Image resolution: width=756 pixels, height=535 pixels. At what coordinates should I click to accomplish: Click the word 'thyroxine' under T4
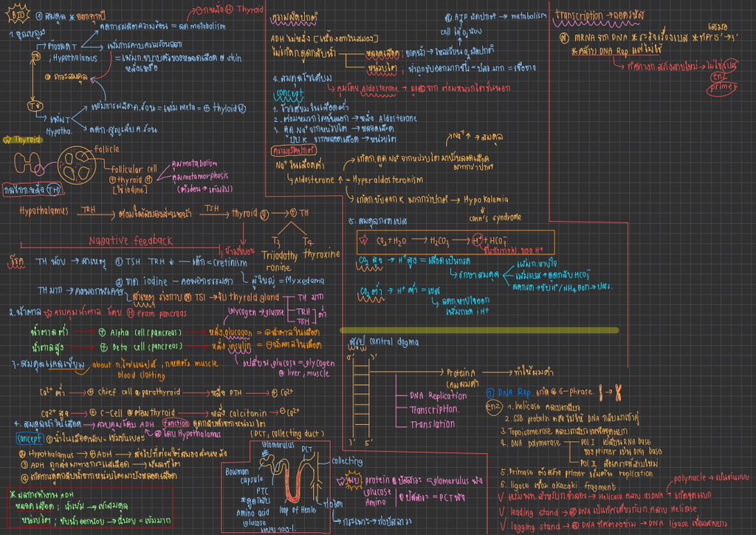322,253
